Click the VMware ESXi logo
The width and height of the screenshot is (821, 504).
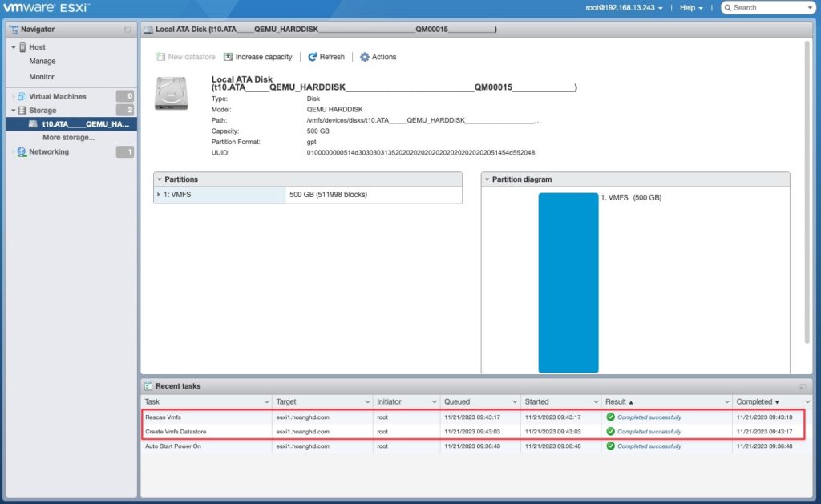click(x=47, y=8)
